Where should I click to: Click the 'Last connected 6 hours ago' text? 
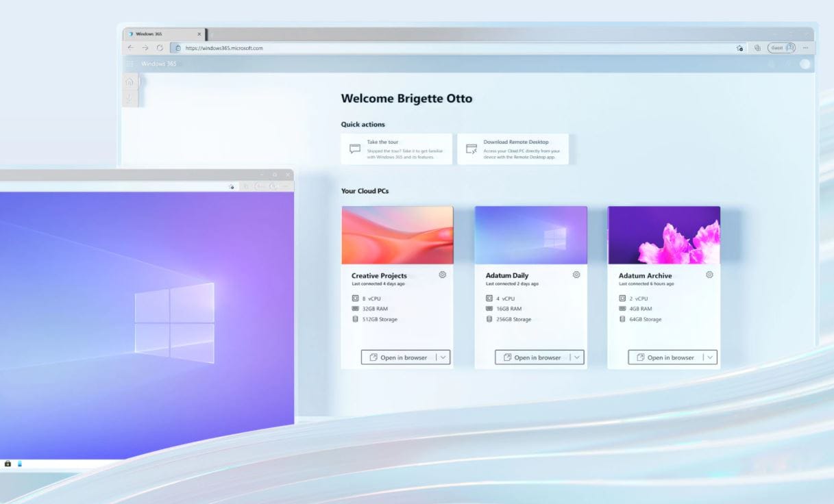click(x=646, y=283)
